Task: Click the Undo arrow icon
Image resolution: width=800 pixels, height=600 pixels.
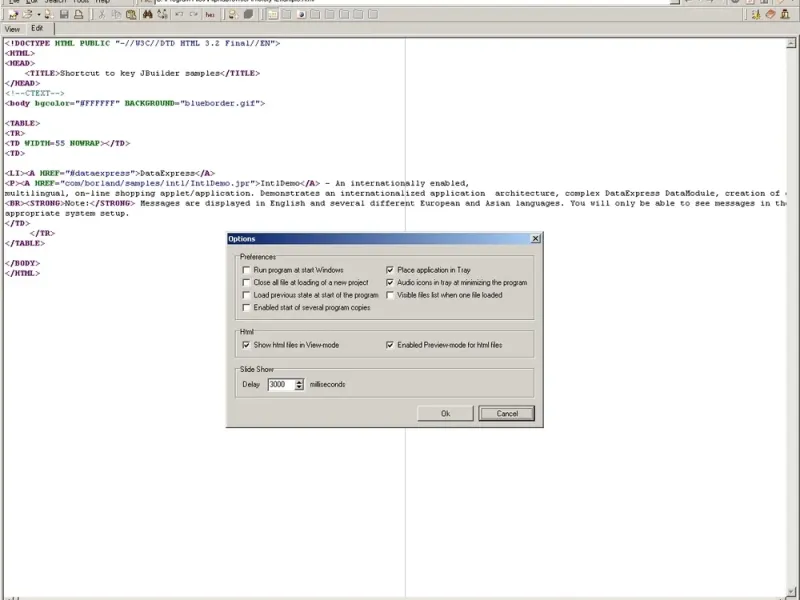Action: (x=179, y=15)
